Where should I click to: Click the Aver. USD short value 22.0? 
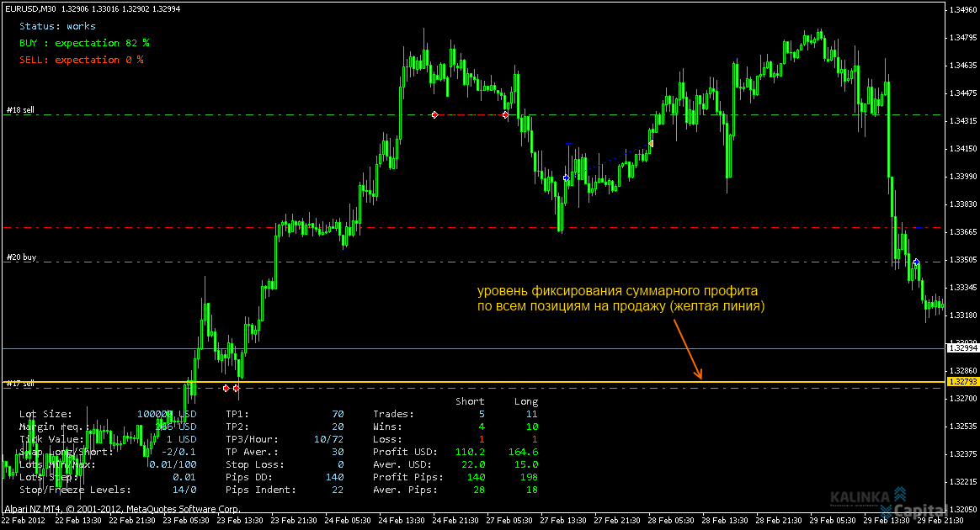[473, 464]
